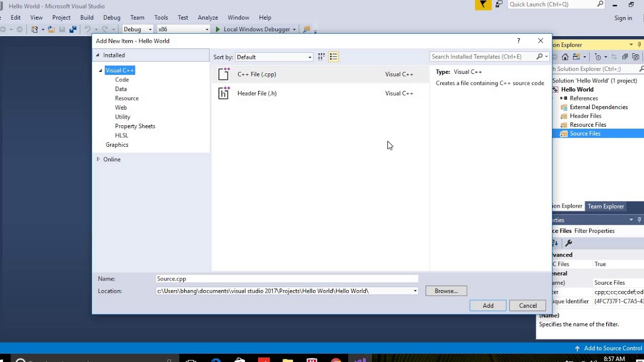Click the Save All toolbar icon
Image resolution: width=644 pixels, height=362 pixels.
(x=73, y=29)
